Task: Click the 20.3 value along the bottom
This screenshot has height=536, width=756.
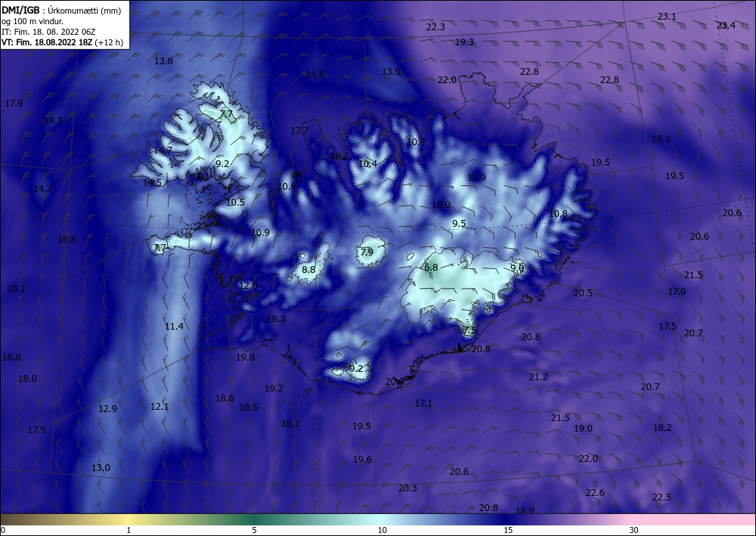Action: [x=407, y=488]
